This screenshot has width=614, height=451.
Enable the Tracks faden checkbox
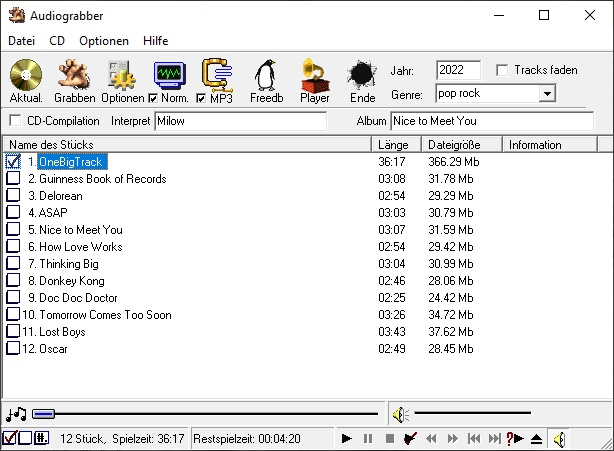coord(502,70)
